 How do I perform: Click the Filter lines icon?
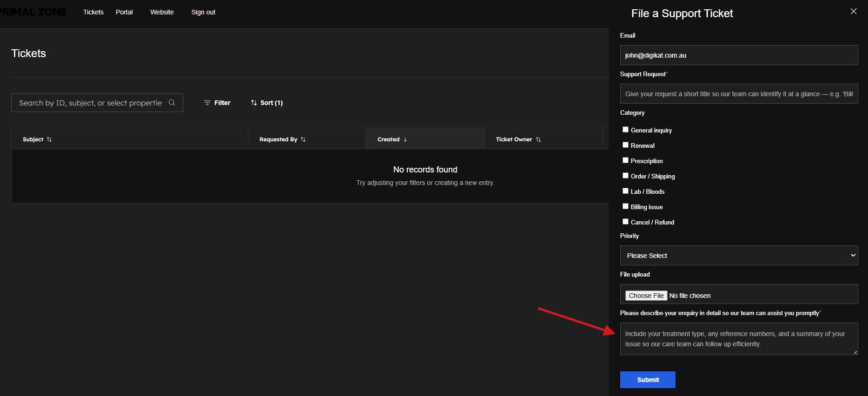(207, 103)
